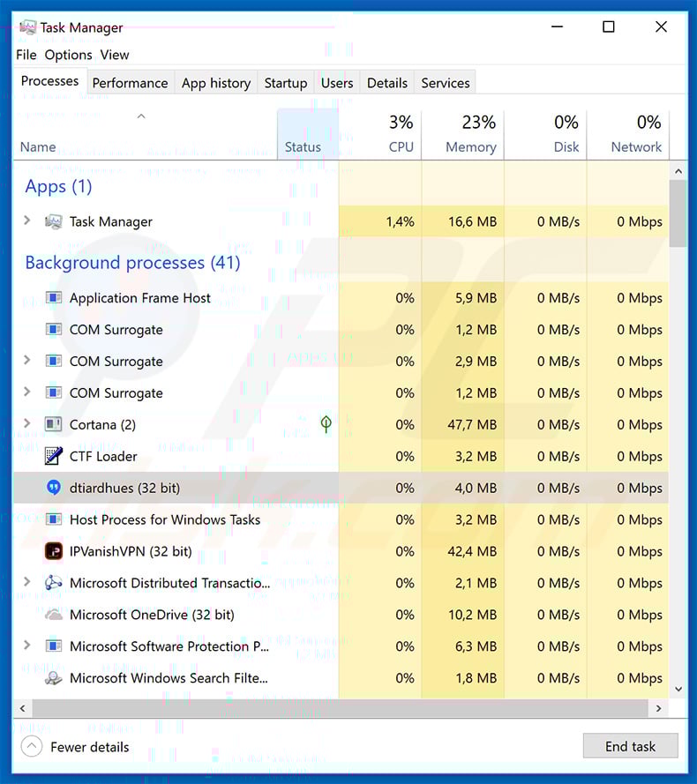Click the green leaf status icon for Cortana
This screenshot has width=697, height=784.
point(326,424)
